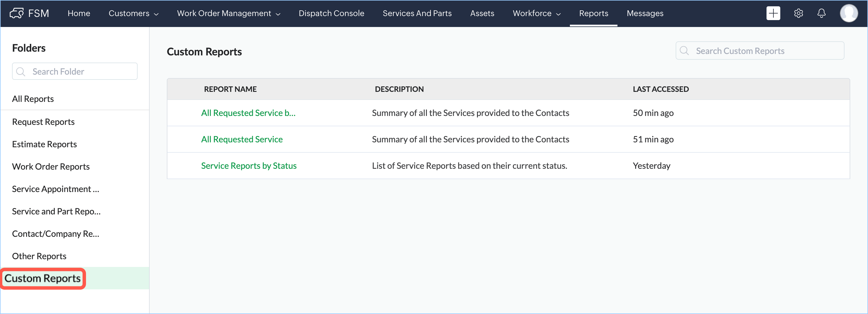Click the LAST ACCESSED column header
868x314 pixels.
[660, 89]
